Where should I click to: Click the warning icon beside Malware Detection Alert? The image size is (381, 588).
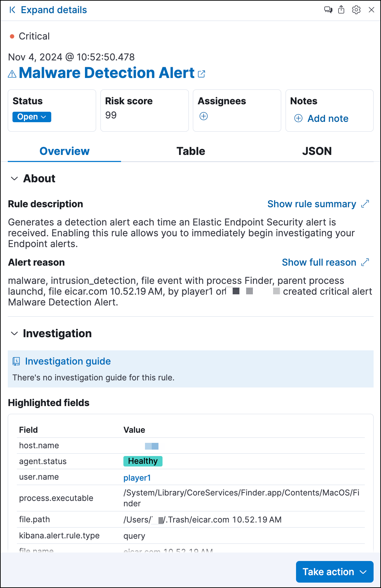(x=11, y=73)
